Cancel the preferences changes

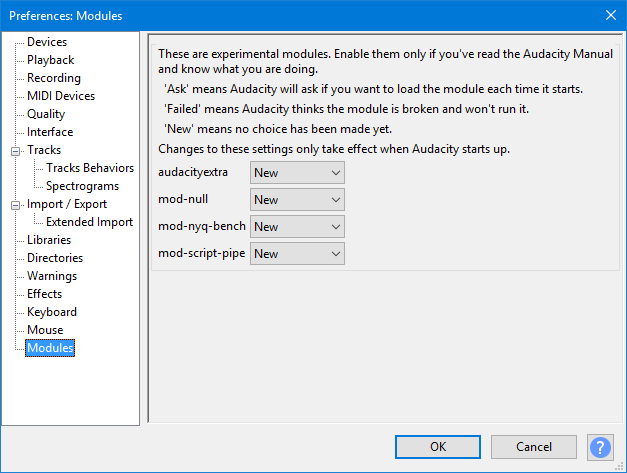(x=533, y=447)
